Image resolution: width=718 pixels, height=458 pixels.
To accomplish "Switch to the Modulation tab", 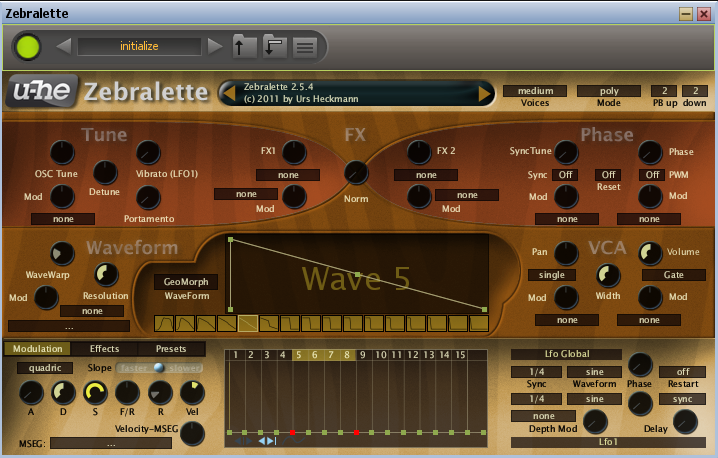I will [x=38, y=349].
